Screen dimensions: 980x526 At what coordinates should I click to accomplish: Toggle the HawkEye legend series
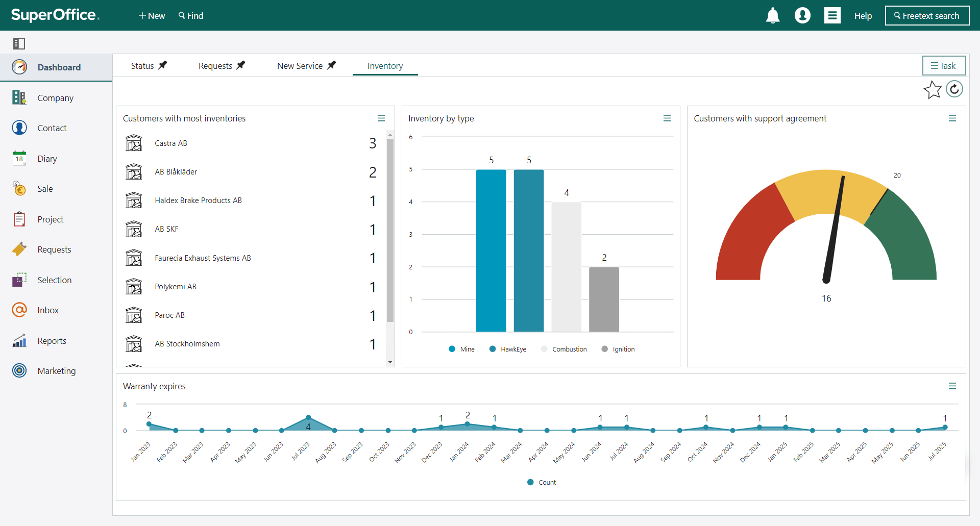(508, 349)
